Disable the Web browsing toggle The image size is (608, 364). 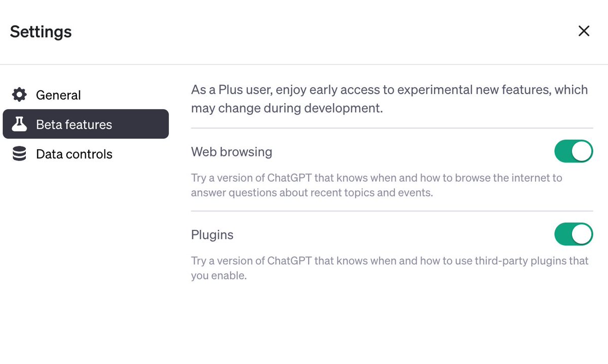click(574, 151)
